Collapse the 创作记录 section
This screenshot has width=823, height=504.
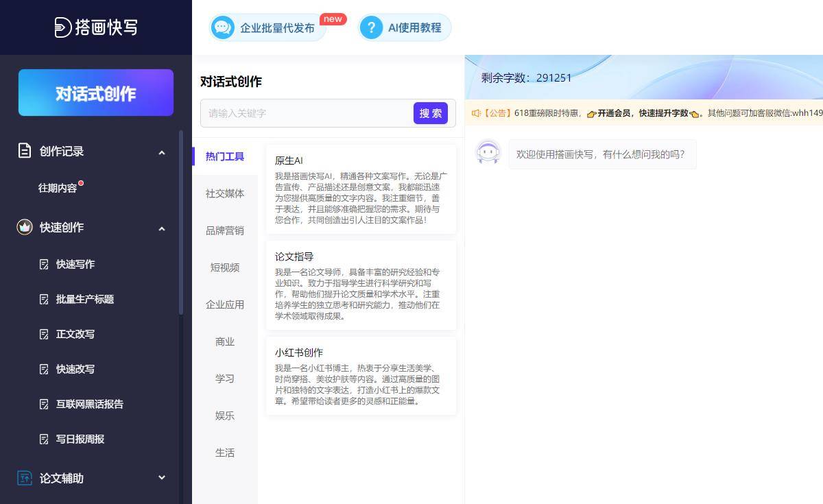point(162,152)
